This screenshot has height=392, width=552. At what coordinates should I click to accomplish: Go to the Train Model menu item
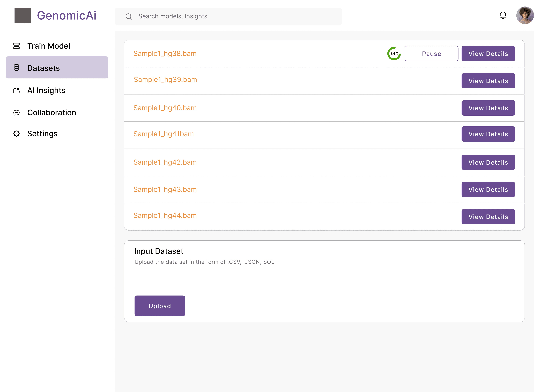(x=49, y=46)
